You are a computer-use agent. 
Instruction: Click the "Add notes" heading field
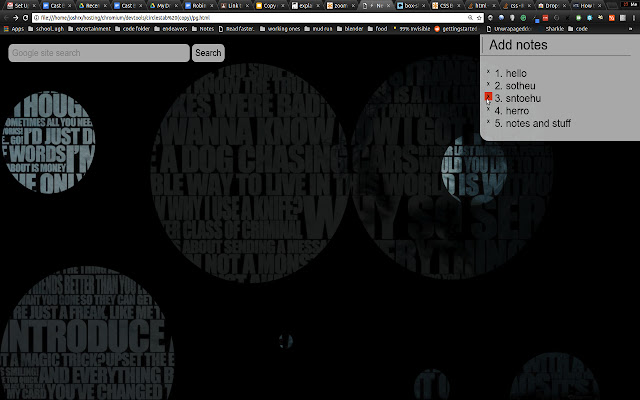point(557,45)
